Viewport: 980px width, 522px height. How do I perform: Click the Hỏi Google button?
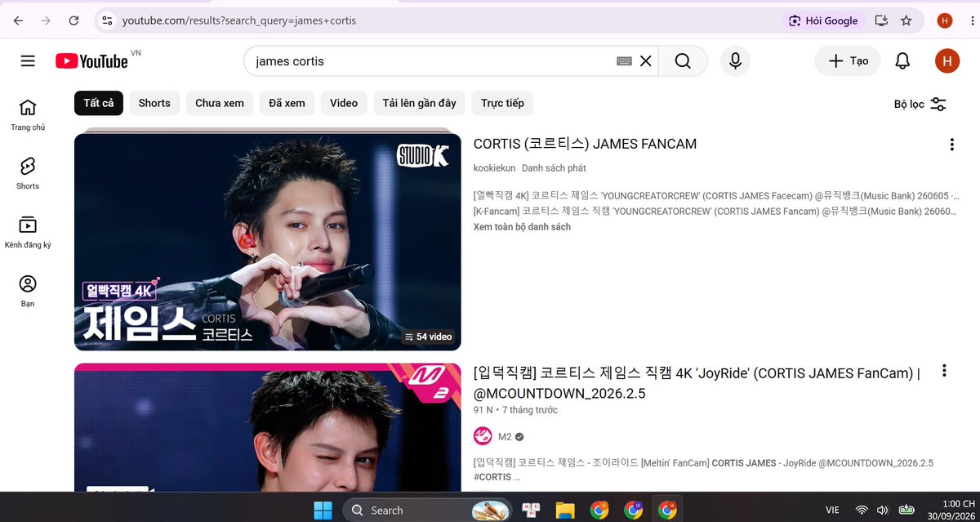pos(823,20)
